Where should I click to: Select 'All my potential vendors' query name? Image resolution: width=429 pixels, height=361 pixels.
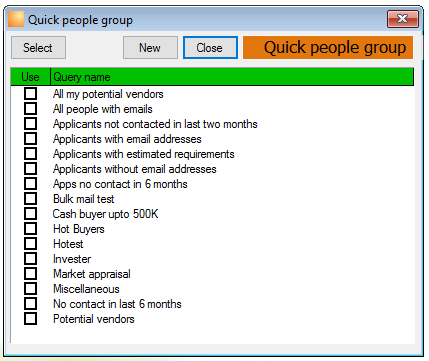coord(108,94)
